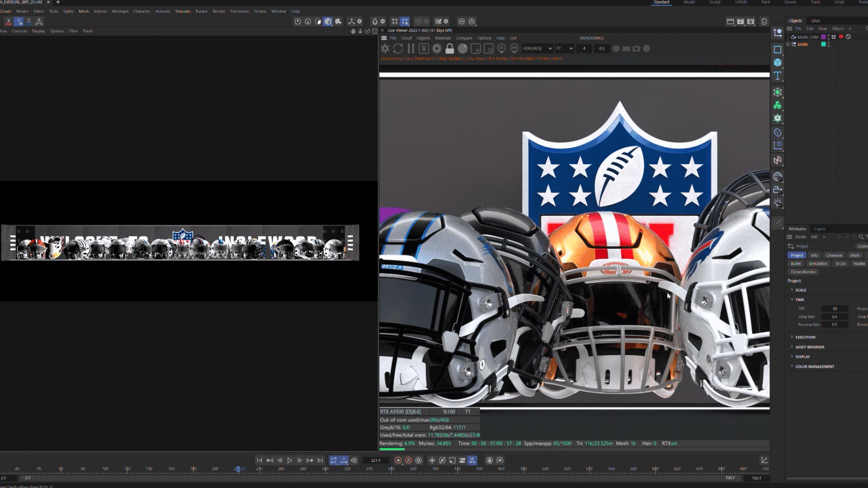Viewport: 868px width, 488px height.
Task: Jump to previous keyframe
Action: point(269,460)
